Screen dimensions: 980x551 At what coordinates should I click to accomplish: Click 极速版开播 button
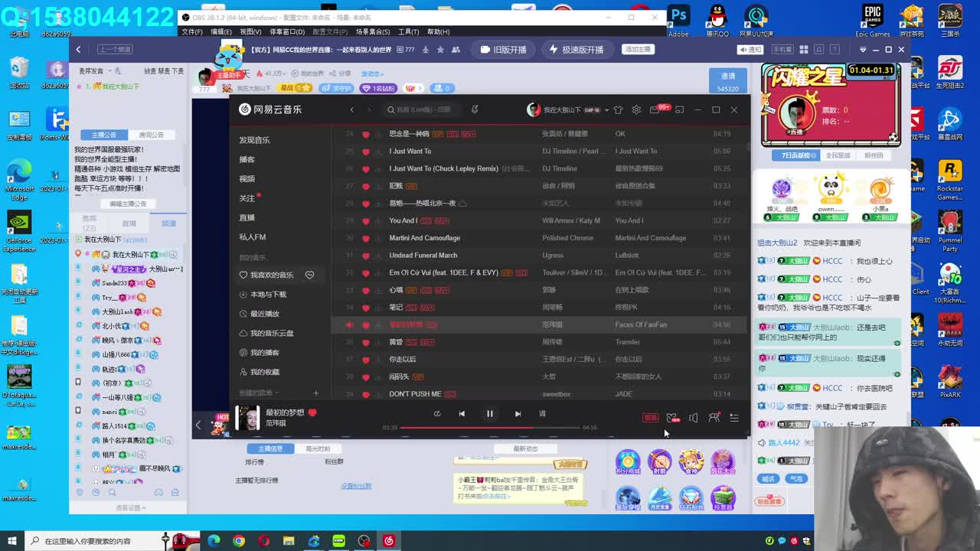(577, 50)
